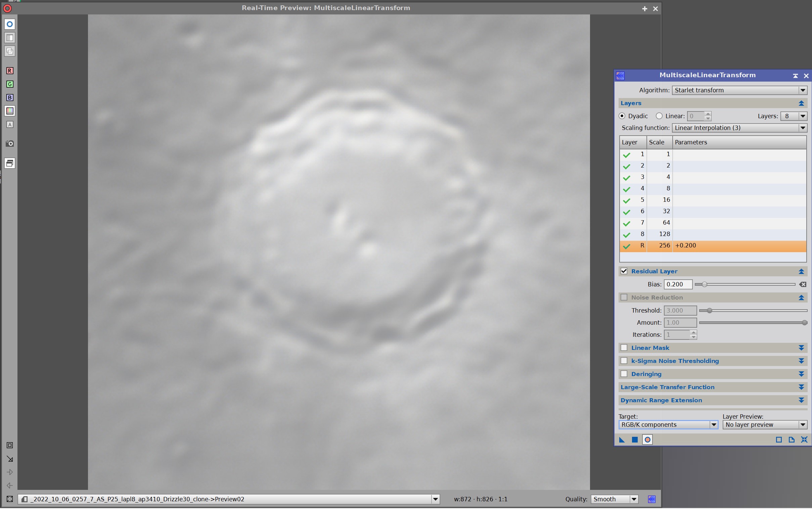Click the Bias slider handle
The image size is (812, 509).
coord(704,285)
